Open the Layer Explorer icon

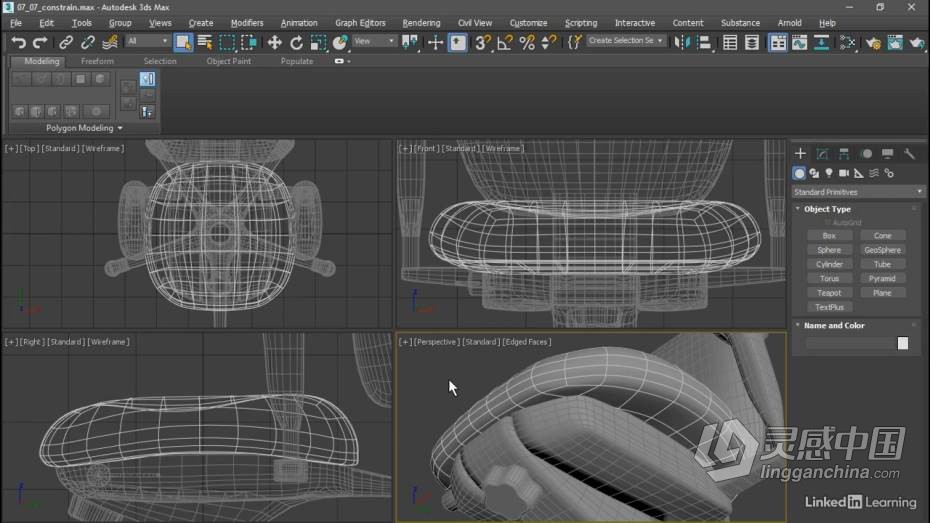(751, 42)
